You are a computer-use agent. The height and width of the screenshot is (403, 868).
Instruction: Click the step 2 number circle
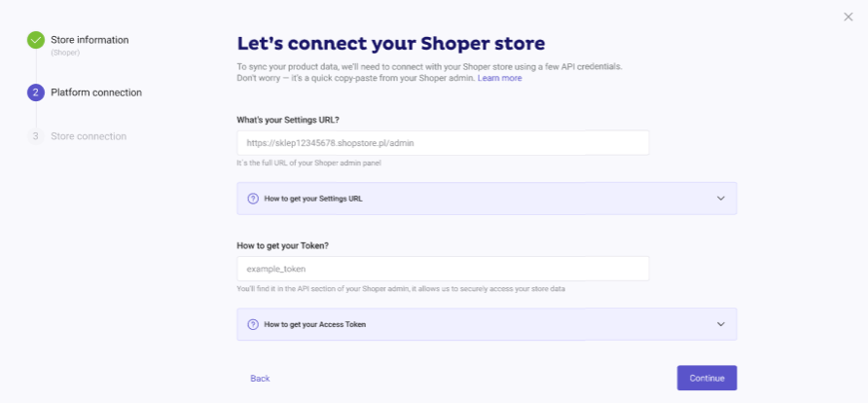tap(36, 92)
